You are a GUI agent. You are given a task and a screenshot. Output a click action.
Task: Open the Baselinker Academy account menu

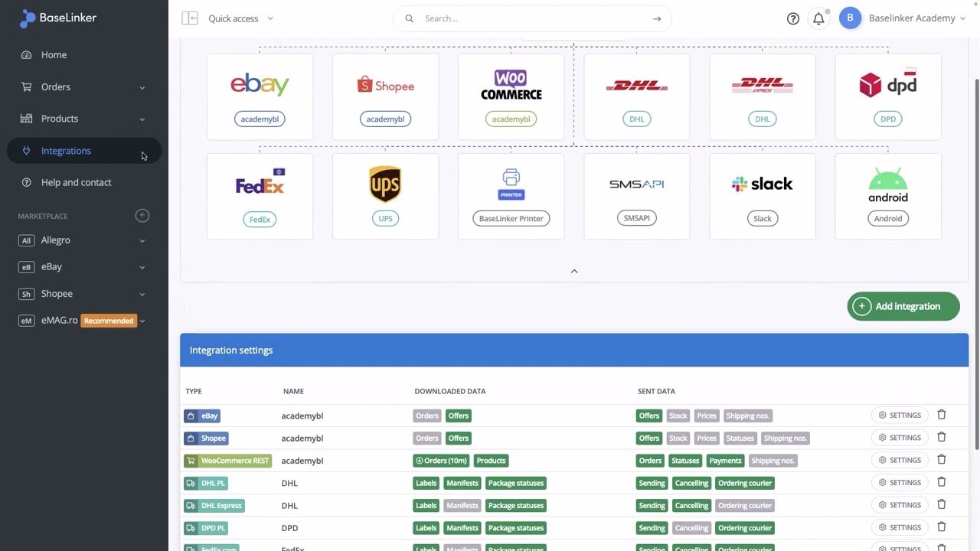(x=917, y=18)
